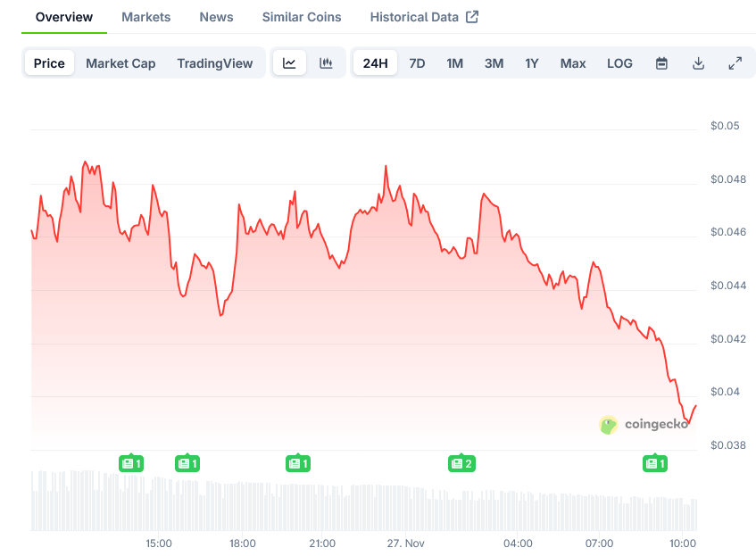
Task: Click the 10:00 time axis label
Action: [x=683, y=544]
